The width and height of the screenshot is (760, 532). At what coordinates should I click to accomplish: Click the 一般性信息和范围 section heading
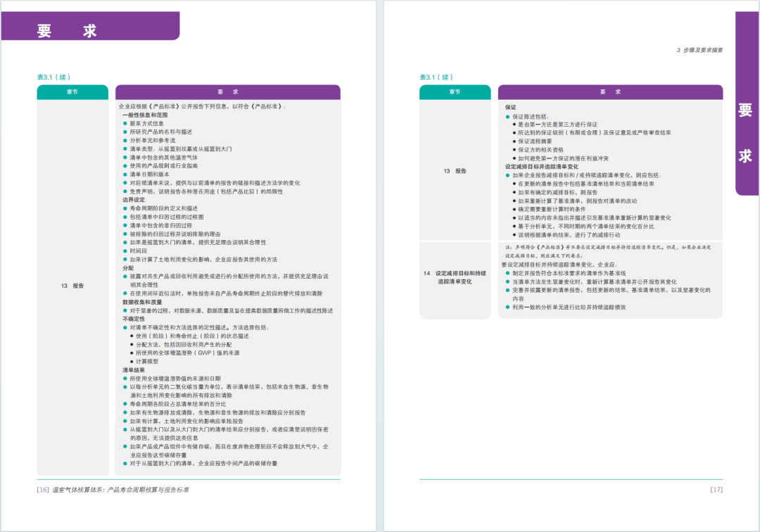(x=145, y=114)
